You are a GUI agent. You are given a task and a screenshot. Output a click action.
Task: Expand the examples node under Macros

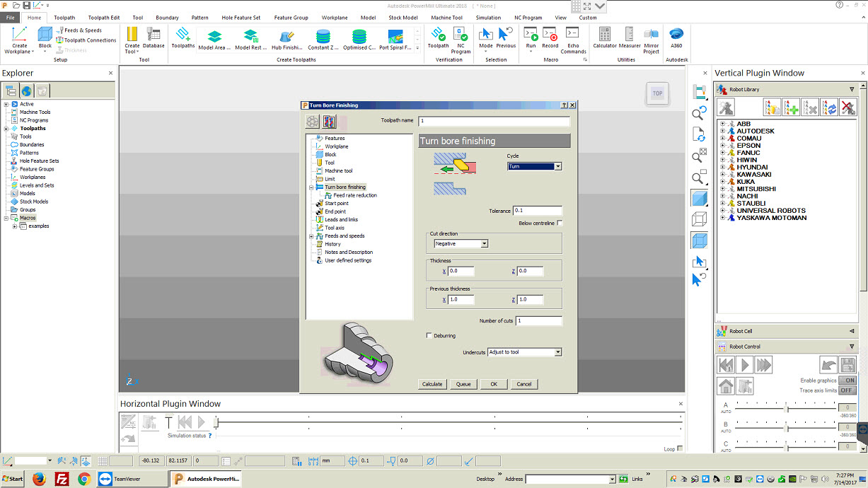pos(15,226)
